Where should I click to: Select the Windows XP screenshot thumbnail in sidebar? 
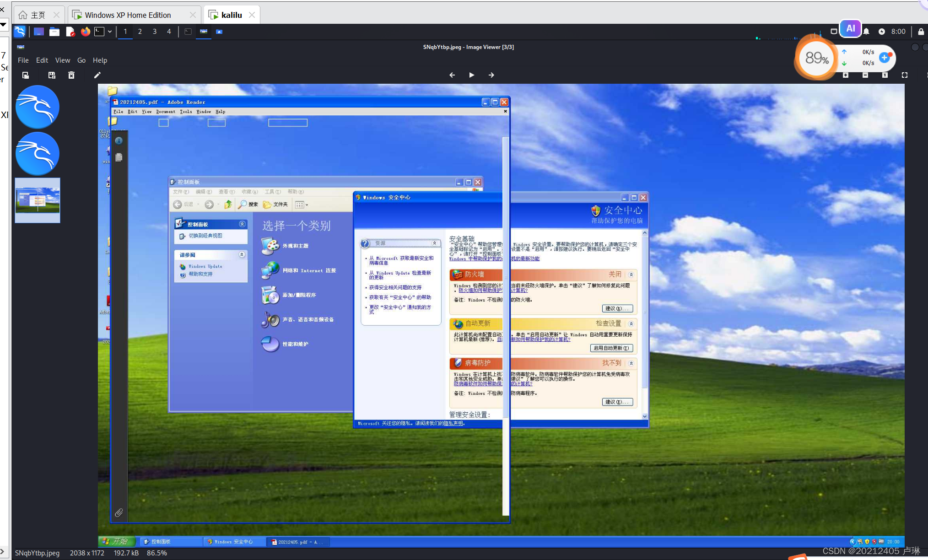point(38,200)
